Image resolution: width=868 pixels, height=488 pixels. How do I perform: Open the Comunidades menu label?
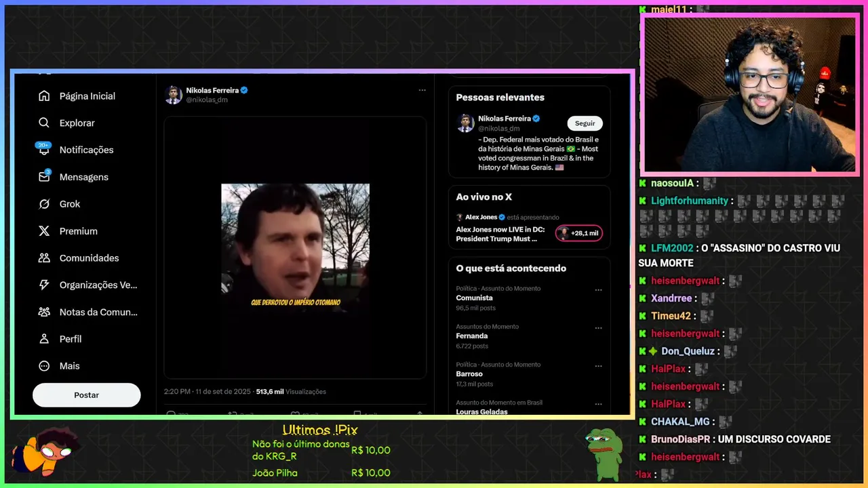point(90,258)
